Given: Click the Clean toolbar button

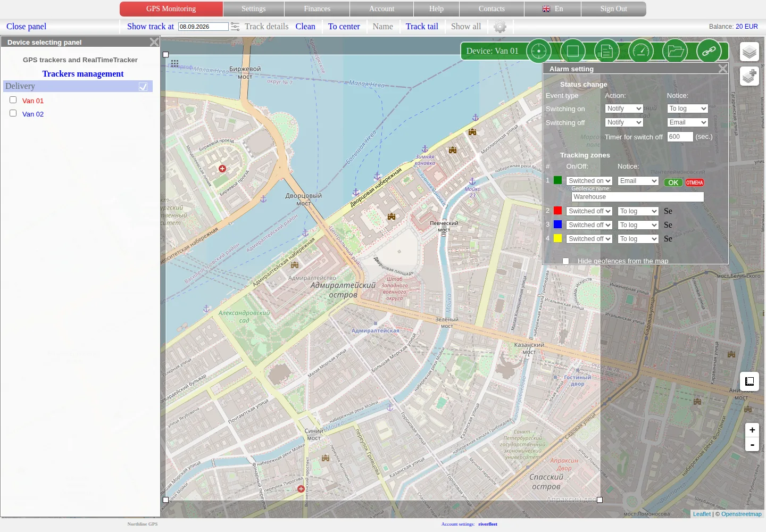Looking at the screenshot, I should coord(305,27).
